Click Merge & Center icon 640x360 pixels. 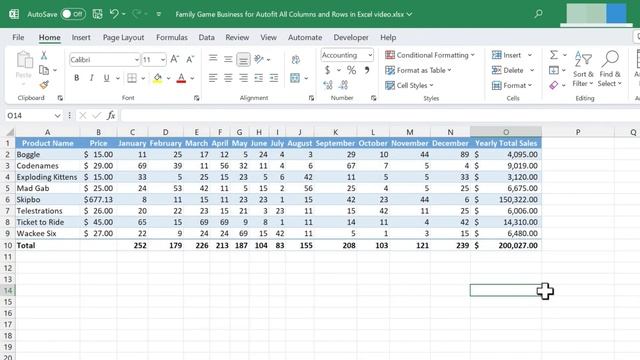pos(295,78)
